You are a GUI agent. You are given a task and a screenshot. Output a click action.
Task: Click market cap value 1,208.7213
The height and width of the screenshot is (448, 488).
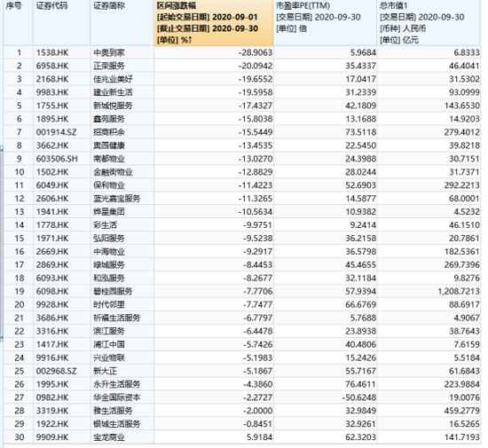pyautogui.click(x=459, y=291)
